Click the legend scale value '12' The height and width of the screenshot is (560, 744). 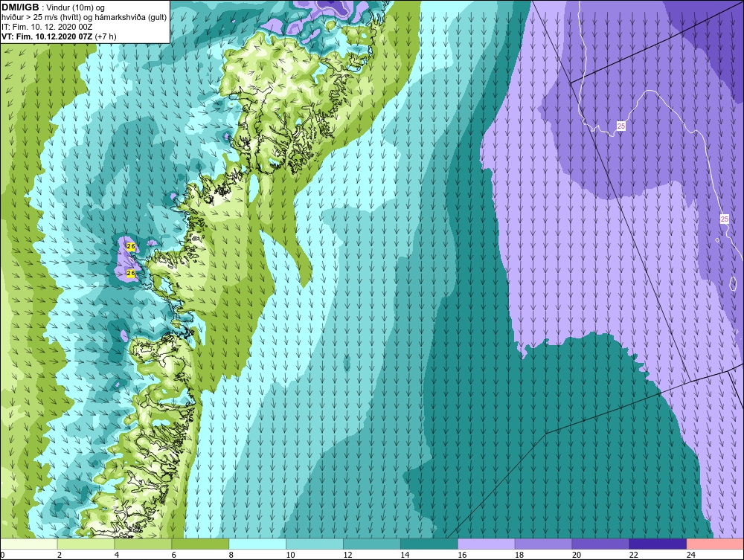point(347,555)
